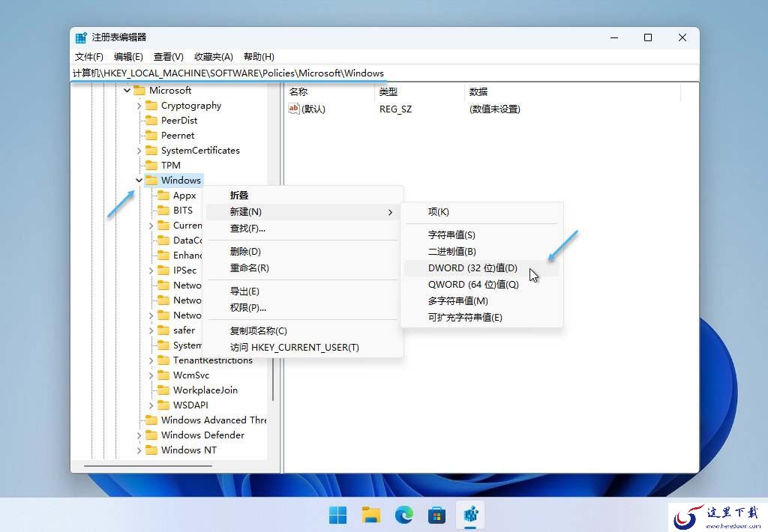Screen dimensions: 768x532
Task: Expand the Windows NT key
Action: (x=139, y=450)
